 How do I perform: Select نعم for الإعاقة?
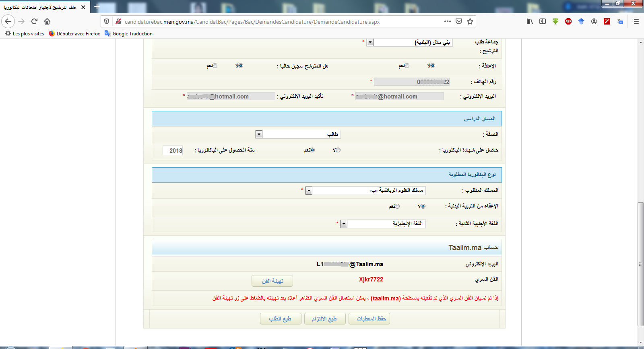pos(407,66)
